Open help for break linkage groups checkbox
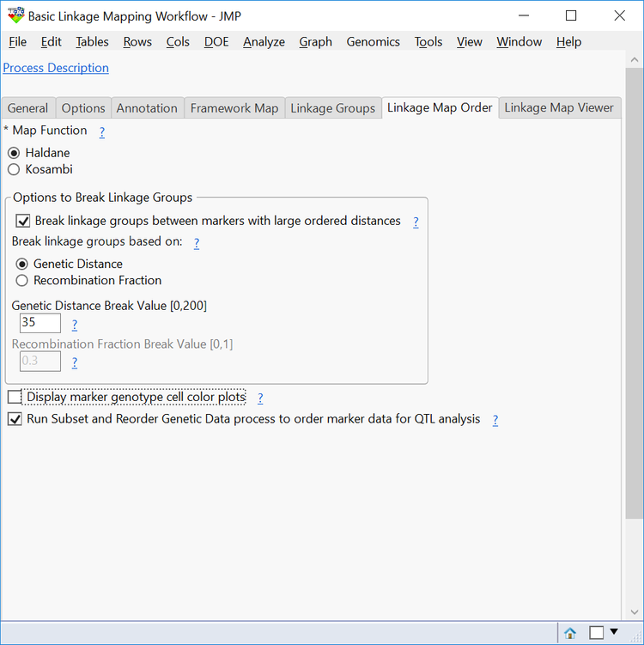 (416, 222)
